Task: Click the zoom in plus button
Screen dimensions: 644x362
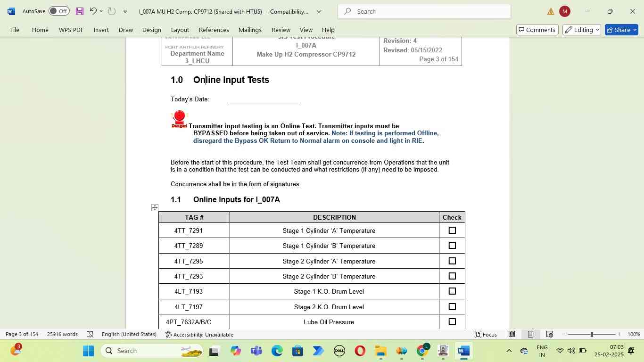Action: tap(619, 334)
